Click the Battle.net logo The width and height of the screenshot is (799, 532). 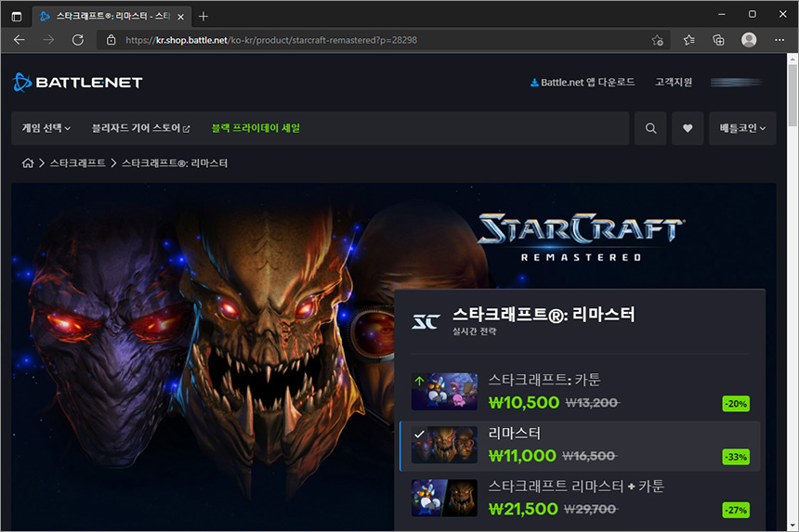click(77, 82)
